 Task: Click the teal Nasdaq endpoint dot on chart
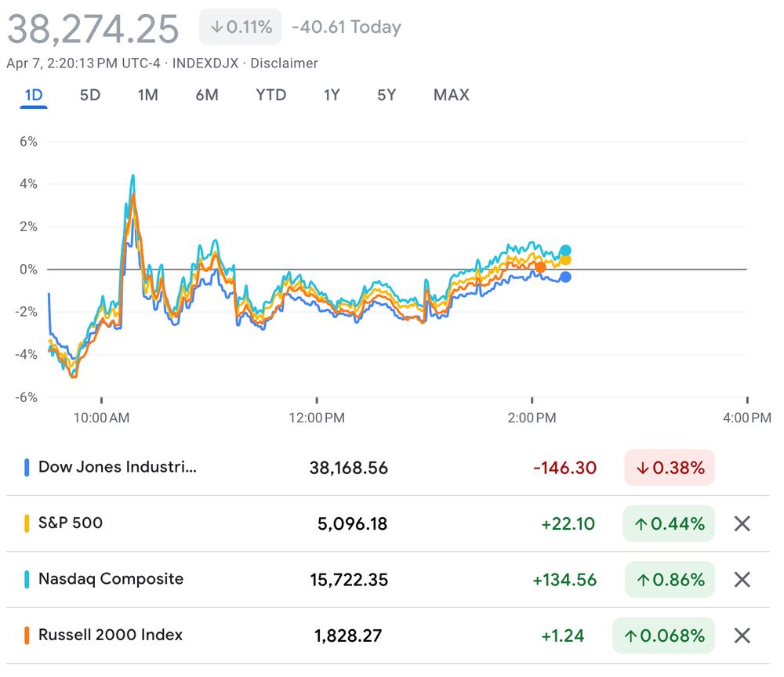point(565,251)
